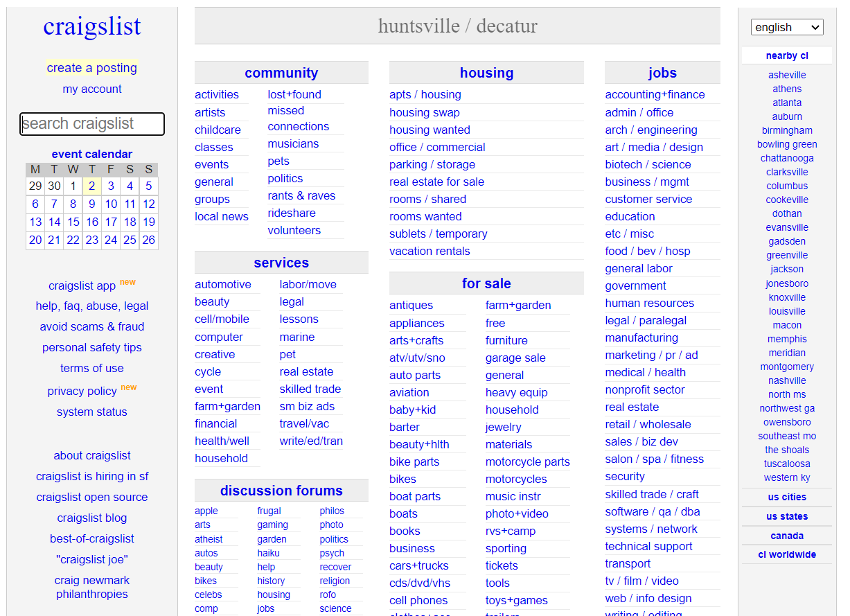View software / qa / dba jobs
The height and width of the screenshot is (616, 850).
pyautogui.click(x=652, y=511)
